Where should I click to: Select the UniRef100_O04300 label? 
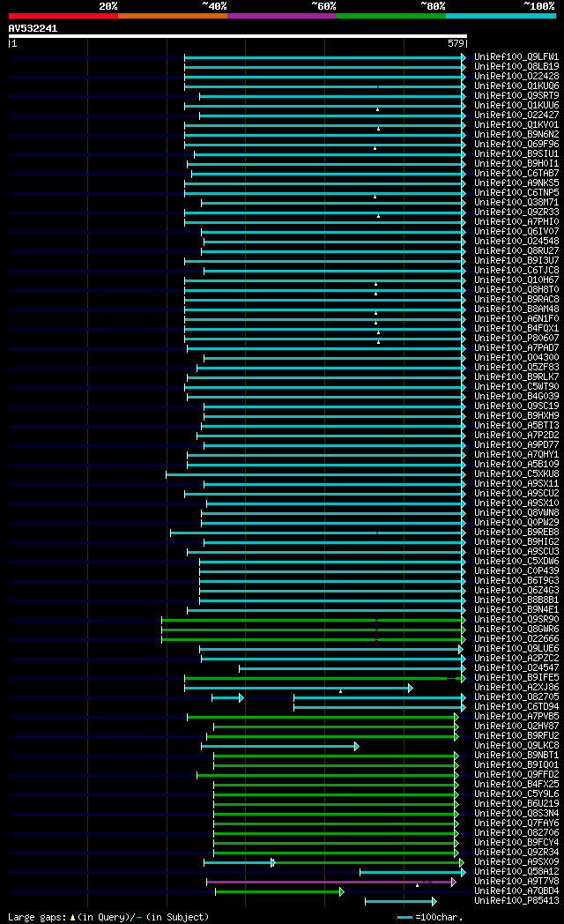coord(516,358)
